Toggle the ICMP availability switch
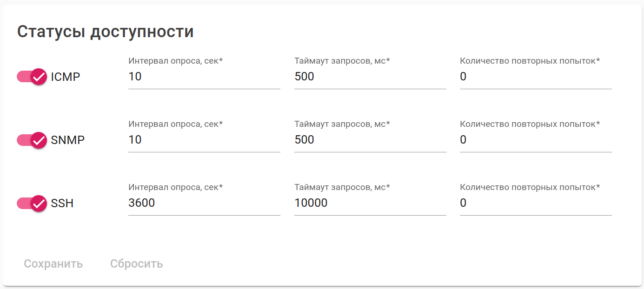 [32, 77]
